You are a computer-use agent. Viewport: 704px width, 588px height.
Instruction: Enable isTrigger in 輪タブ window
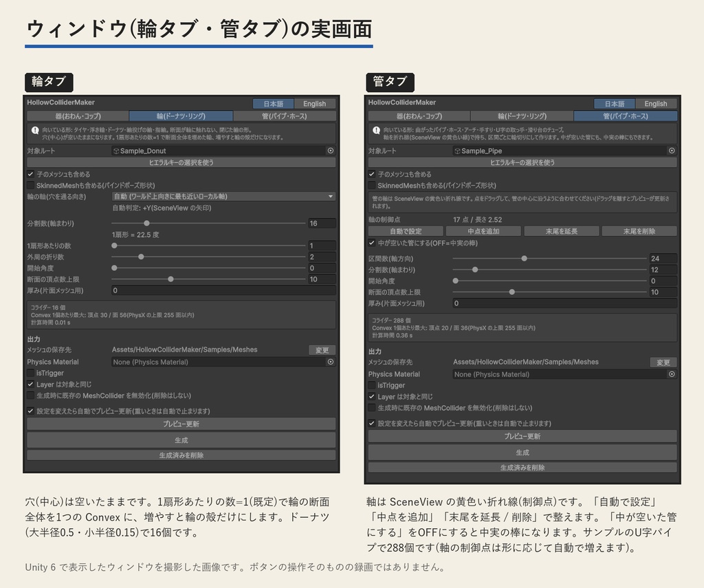[30, 373]
